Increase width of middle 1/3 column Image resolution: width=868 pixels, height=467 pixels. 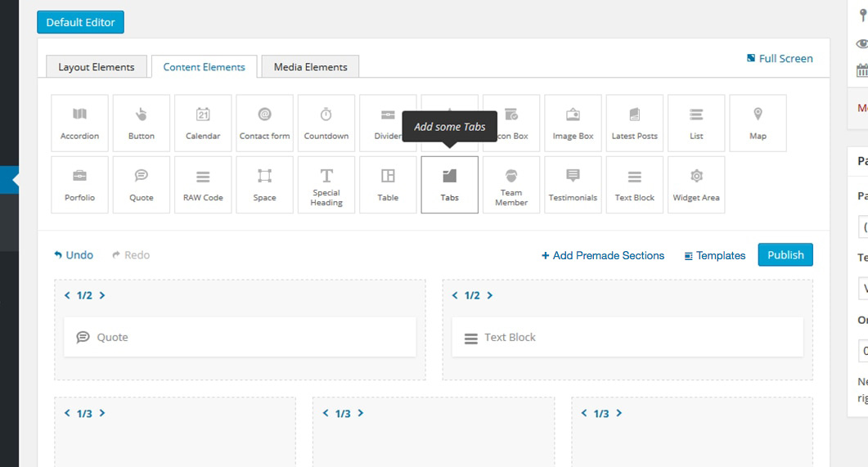pyautogui.click(x=361, y=413)
